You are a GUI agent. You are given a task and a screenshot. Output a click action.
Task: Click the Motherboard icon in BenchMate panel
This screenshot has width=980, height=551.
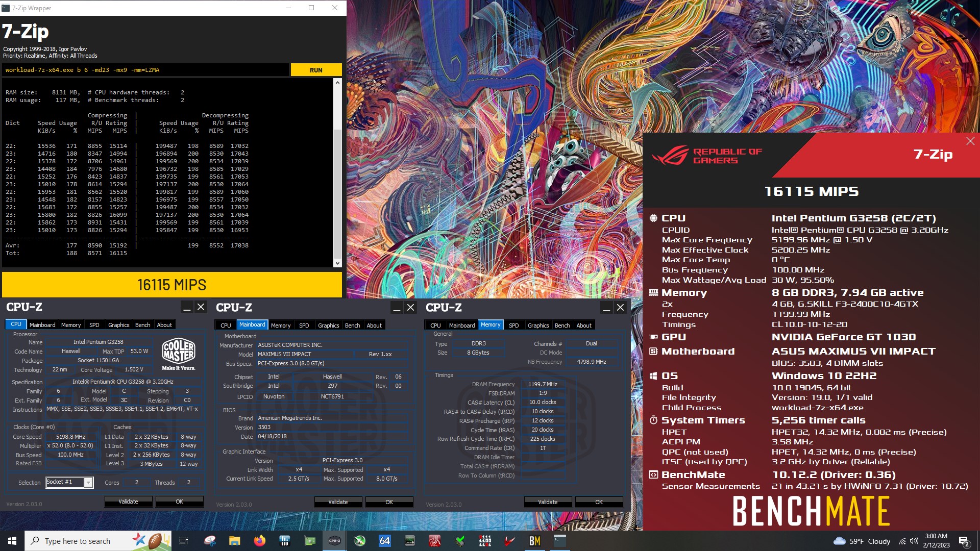click(x=653, y=351)
